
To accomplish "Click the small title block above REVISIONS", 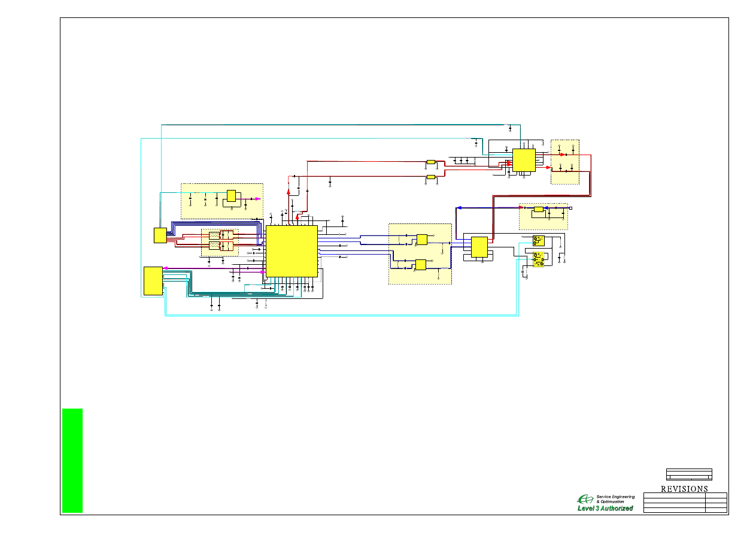I will [689, 474].
